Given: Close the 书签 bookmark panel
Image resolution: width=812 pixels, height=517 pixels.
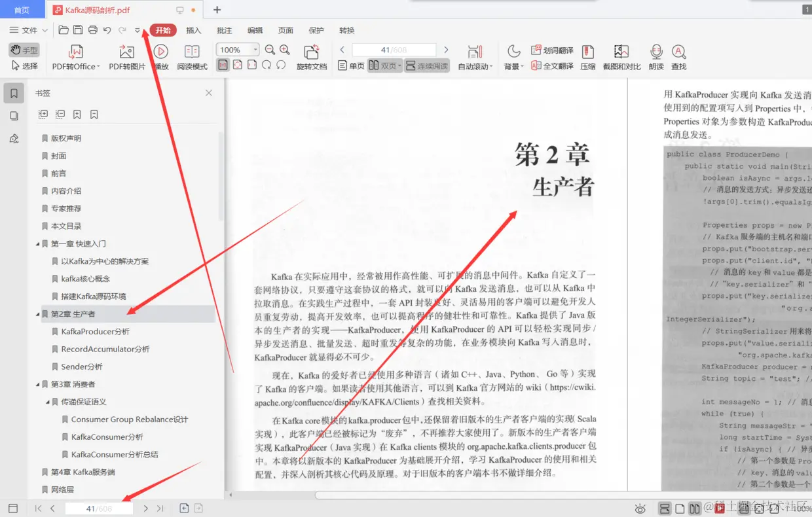Looking at the screenshot, I should (209, 93).
